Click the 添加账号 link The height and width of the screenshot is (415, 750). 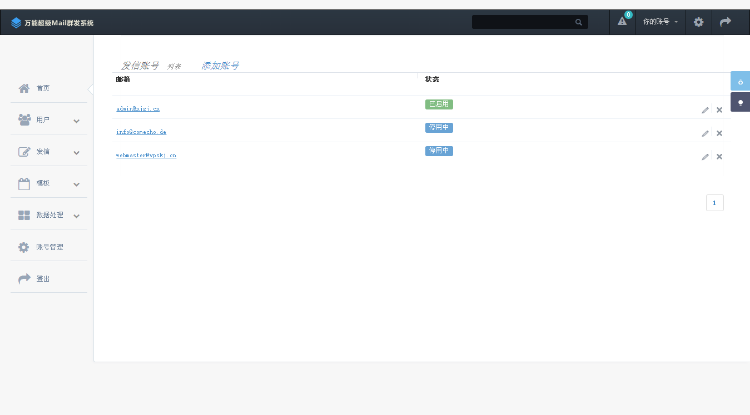(x=220, y=66)
